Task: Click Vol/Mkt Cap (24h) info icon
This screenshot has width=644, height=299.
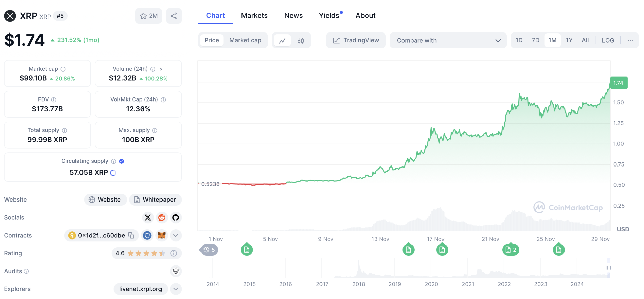Action: pos(163,100)
